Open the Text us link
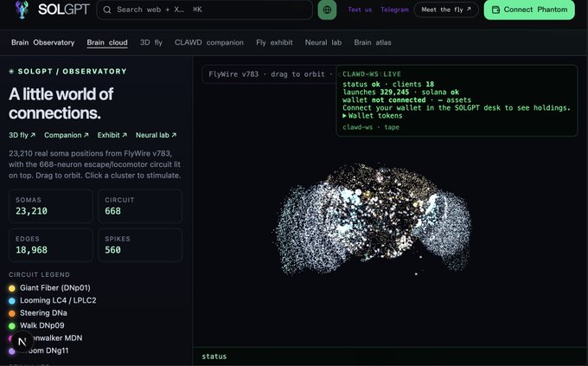Viewport: 588px width, 366px height. (x=360, y=10)
